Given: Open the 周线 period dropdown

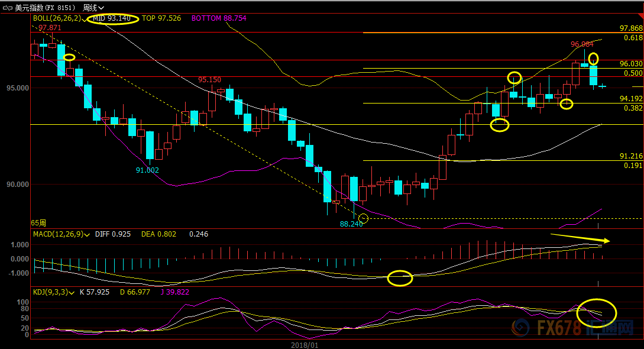Looking at the screenshot, I should [x=93, y=8].
